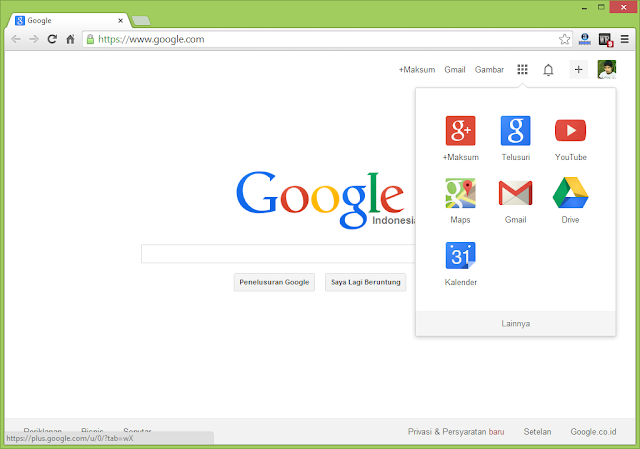This screenshot has width=640, height=449.
Task: Open Privasi & Persyaratan footer link
Action: point(456,432)
